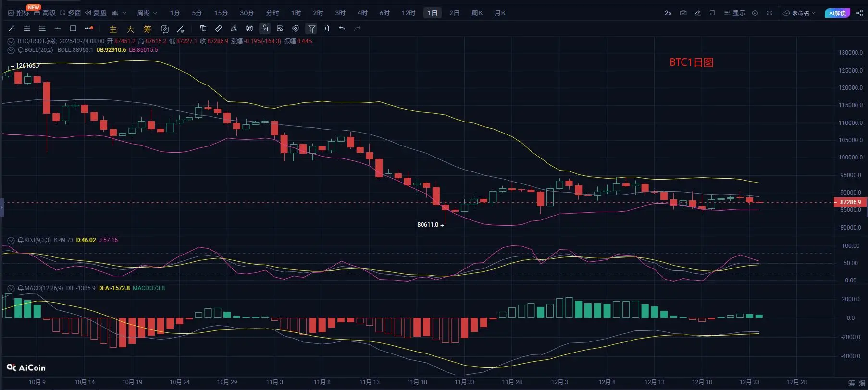Open the 2s refresh interval selector
Viewport: 868px width, 390px height.
coord(668,13)
